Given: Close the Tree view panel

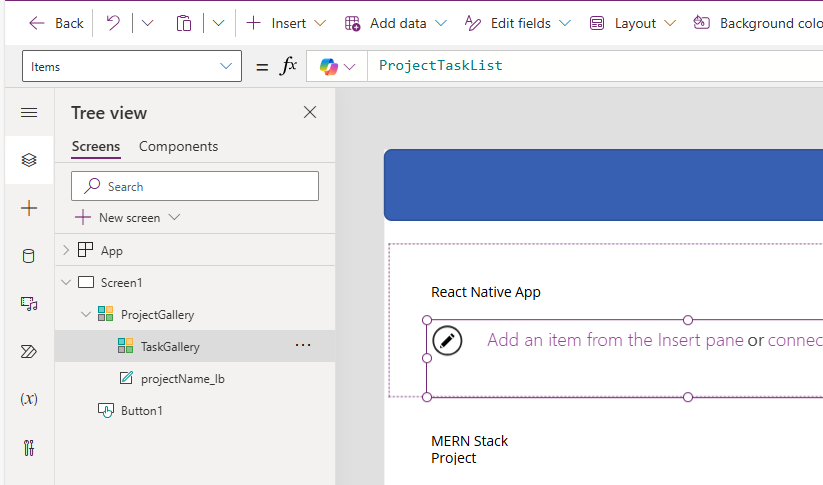Looking at the screenshot, I should pos(310,112).
